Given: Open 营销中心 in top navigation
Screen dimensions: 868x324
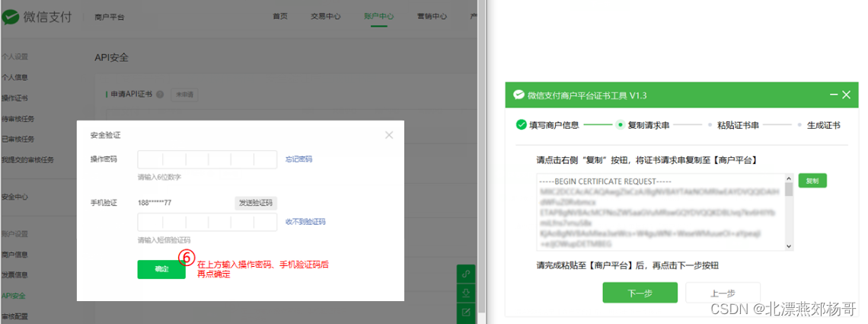Looking at the screenshot, I should [432, 16].
